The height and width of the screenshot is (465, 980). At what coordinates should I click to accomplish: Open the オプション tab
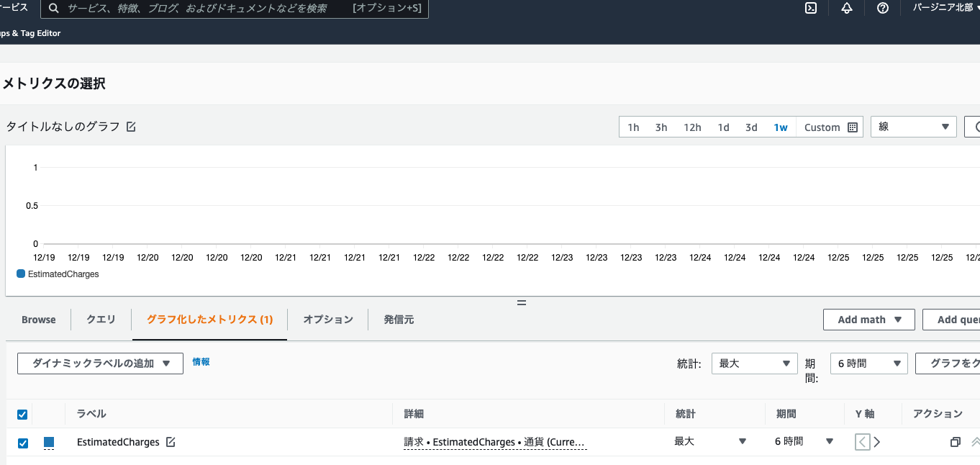(327, 320)
